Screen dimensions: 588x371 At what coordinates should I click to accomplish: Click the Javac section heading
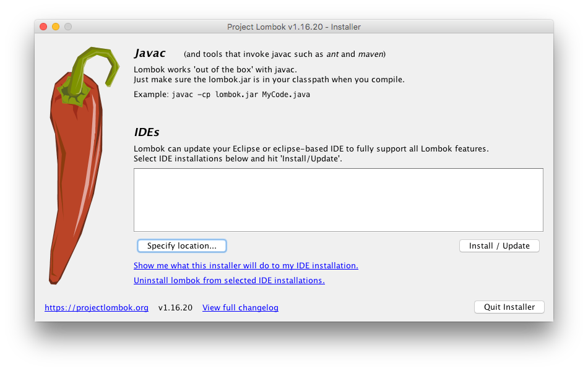[149, 53]
